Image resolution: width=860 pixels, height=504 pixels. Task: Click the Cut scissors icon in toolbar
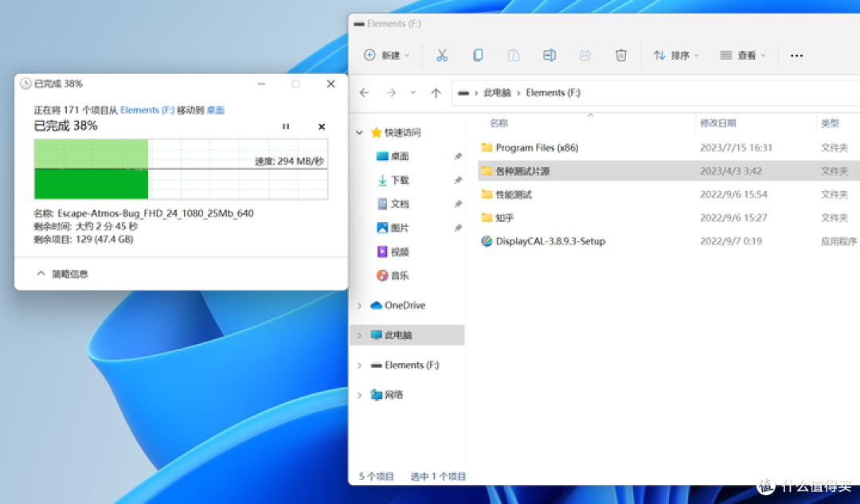[x=442, y=56]
